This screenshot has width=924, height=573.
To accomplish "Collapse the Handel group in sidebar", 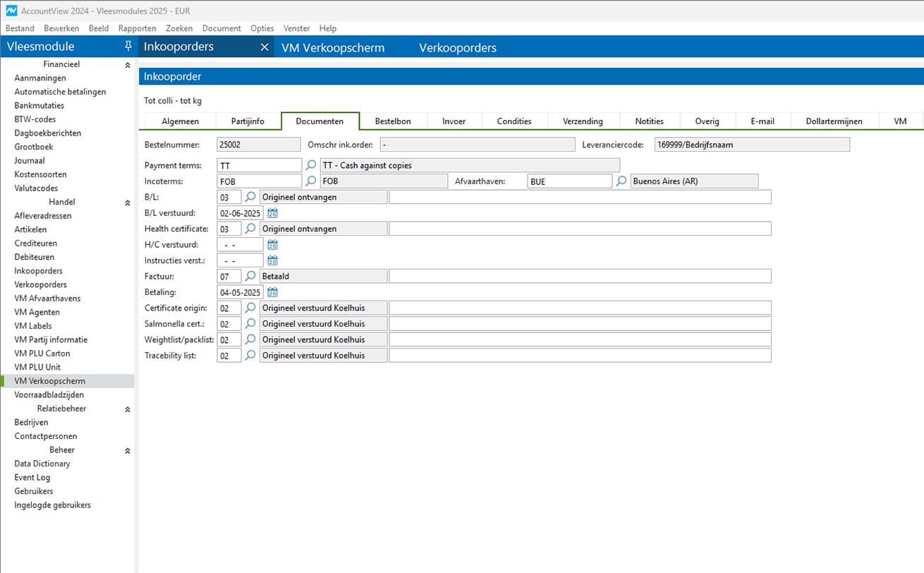I will [x=128, y=203].
